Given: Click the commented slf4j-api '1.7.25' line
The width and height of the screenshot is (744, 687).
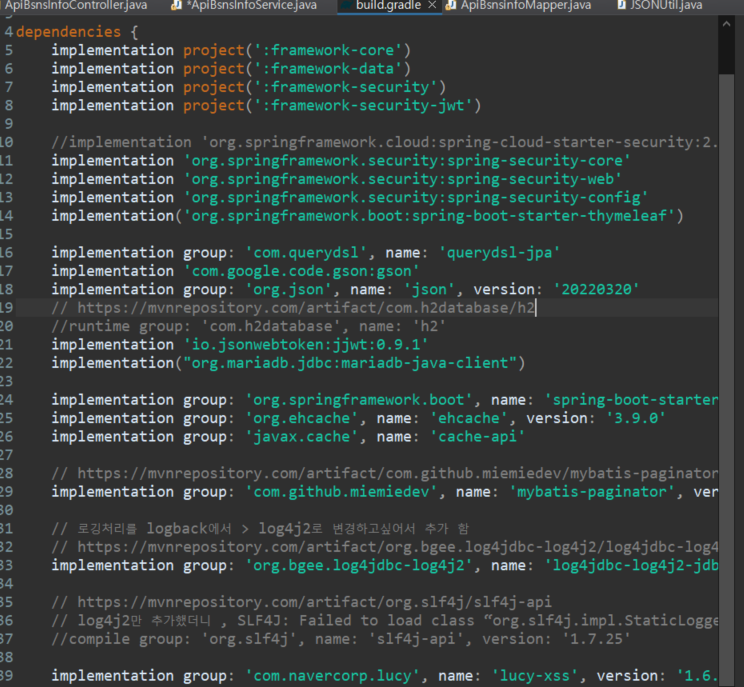Looking at the screenshot, I should point(341,639).
